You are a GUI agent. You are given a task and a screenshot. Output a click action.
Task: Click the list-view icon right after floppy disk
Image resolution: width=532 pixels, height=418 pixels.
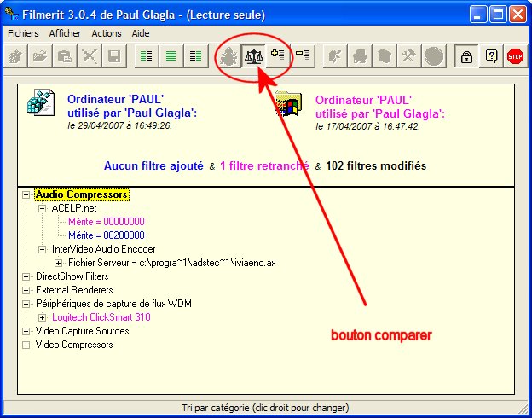[147, 56]
